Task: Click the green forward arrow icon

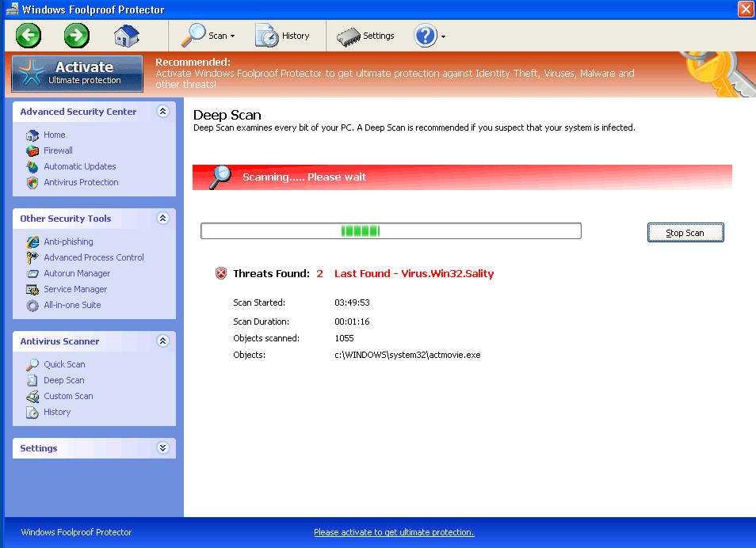Action: (77, 36)
